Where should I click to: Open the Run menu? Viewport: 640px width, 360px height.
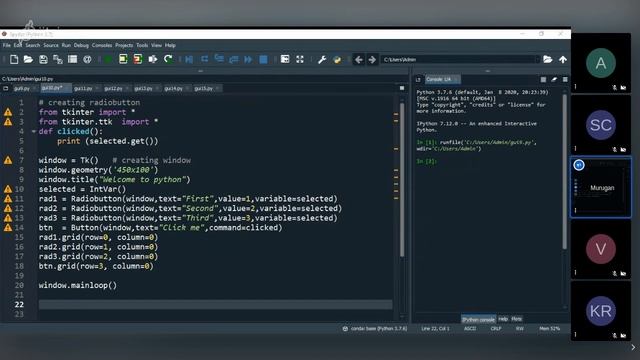coord(66,45)
